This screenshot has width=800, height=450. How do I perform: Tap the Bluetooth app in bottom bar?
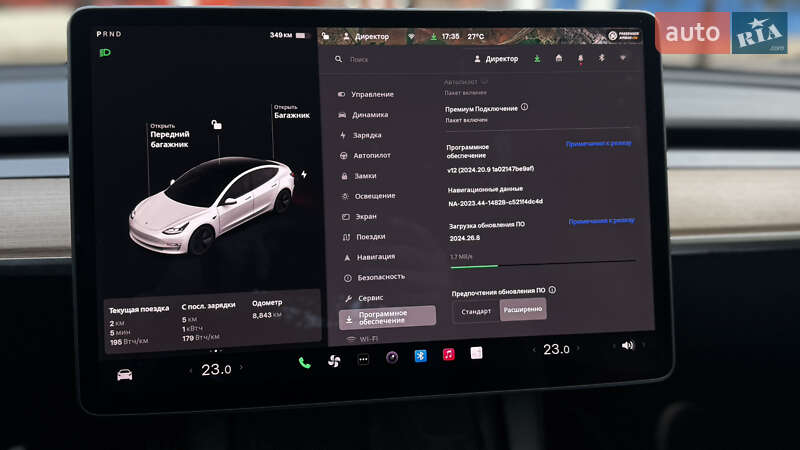[x=421, y=355]
